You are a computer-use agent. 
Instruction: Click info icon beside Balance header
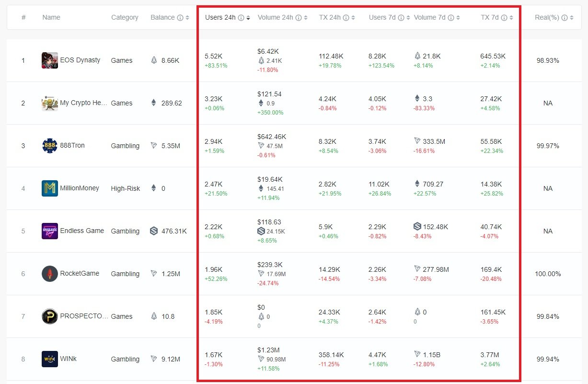(x=180, y=18)
